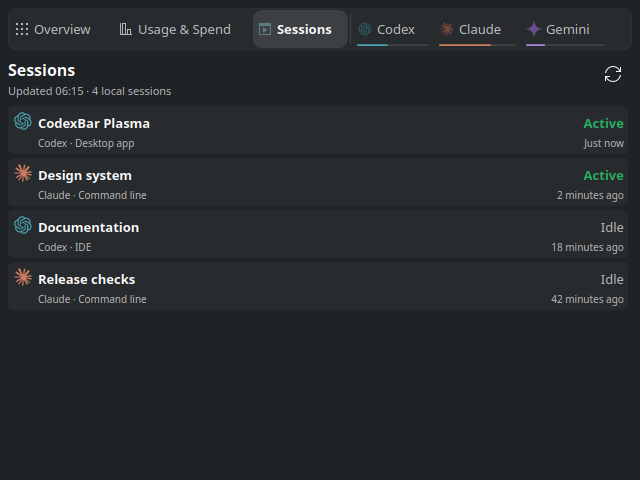
Task: Click the Gemini tab sparkle icon
Action: (x=533, y=29)
